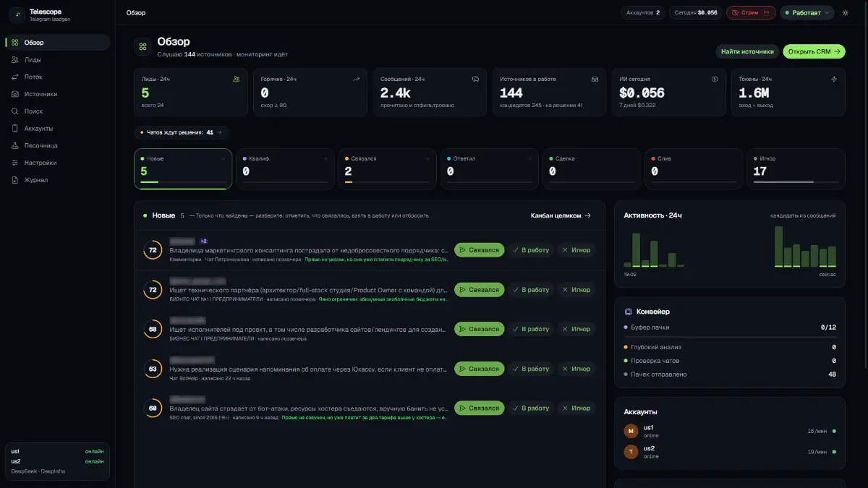Click the Журнал document icon in sidebar
Image resolution: width=868 pixels, height=488 pixels.
tap(15, 180)
